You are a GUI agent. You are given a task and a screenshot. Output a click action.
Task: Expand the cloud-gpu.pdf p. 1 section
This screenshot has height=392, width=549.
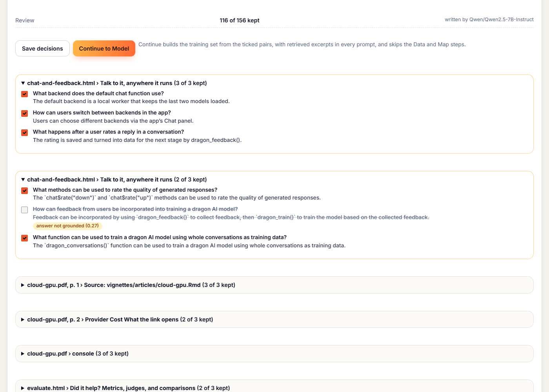point(274,285)
